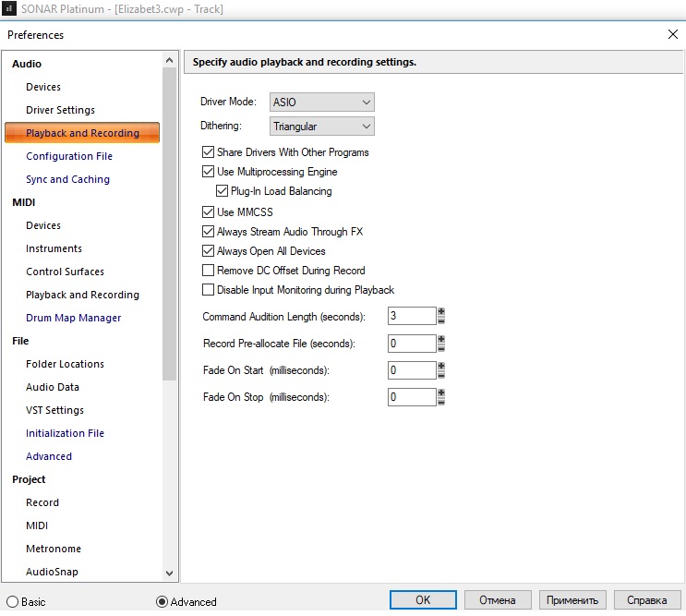
Task: Toggle the Use MMCSS checkbox
Action: 208,211
